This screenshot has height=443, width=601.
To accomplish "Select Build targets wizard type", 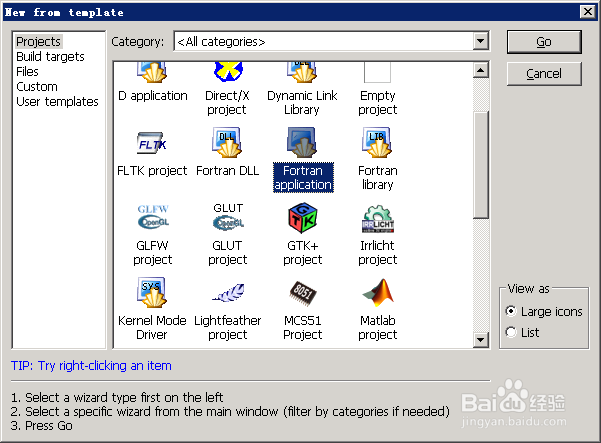I will pyautogui.click(x=50, y=57).
